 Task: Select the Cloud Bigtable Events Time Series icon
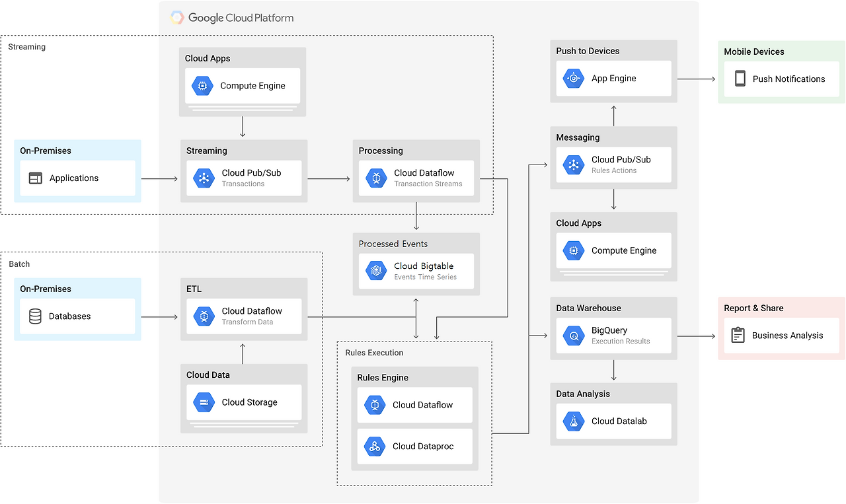375,270
